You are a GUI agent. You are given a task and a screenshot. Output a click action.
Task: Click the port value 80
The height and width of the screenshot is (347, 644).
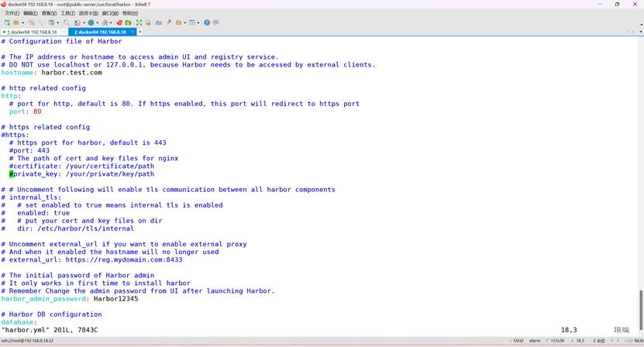37,112
